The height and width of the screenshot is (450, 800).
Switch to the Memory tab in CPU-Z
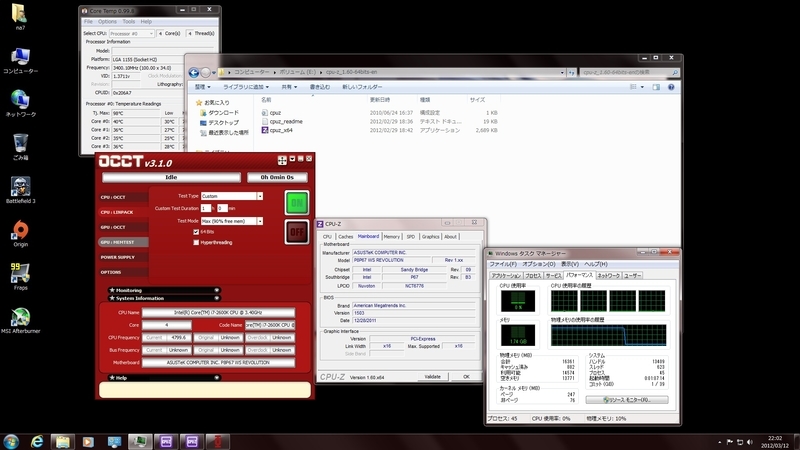pyautogui.click(x=391, y=237)
